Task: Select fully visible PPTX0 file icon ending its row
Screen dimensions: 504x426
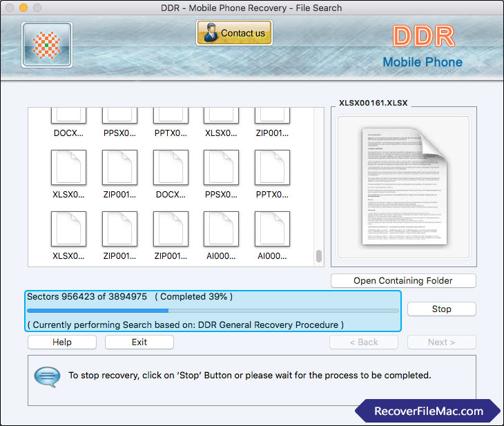Action: [272, 168]
